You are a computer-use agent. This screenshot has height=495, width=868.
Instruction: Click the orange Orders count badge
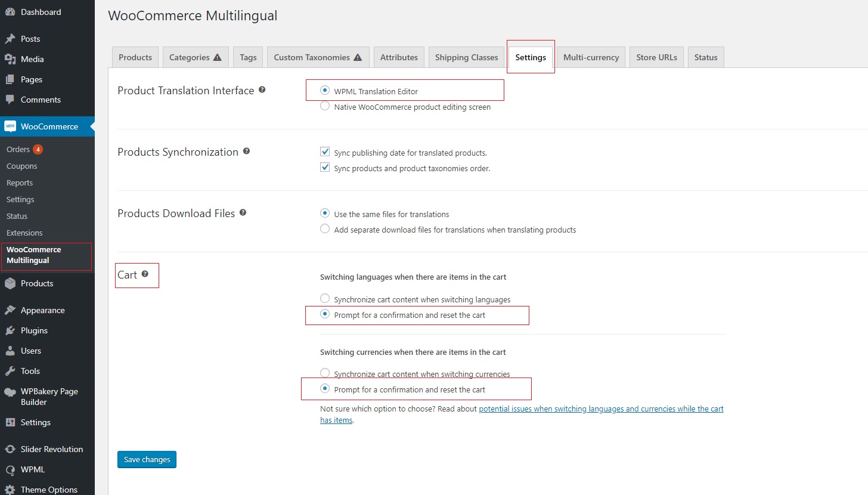(38, 149)
